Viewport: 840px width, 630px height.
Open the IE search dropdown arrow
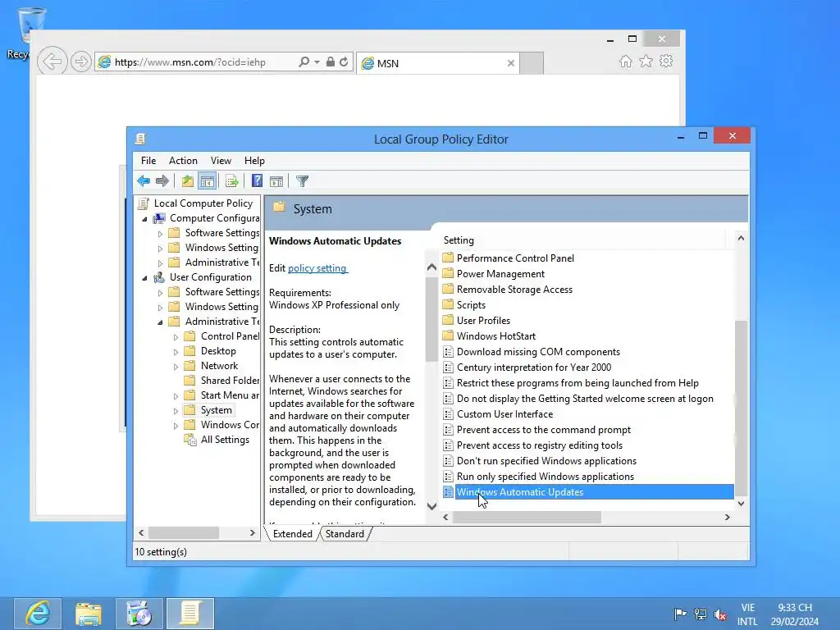(317, 62)
